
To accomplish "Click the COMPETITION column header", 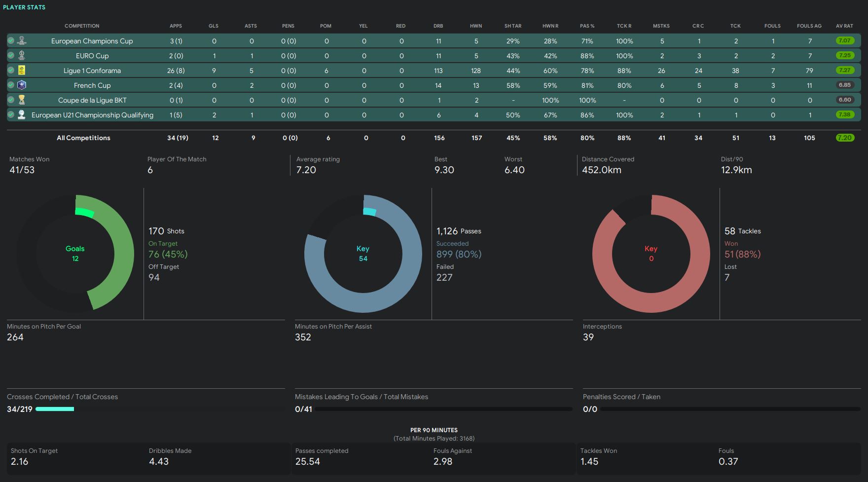I will [82, 26].
